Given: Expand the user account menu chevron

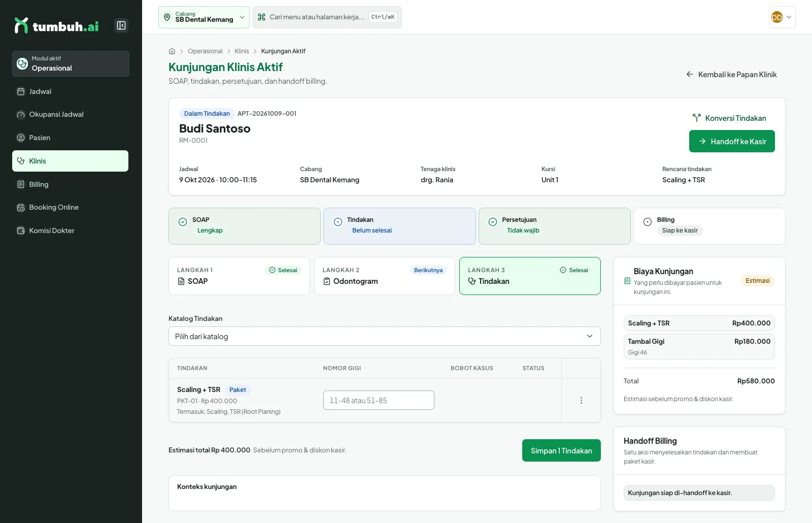Looking at the screenshot, I should tap(789, 17).
